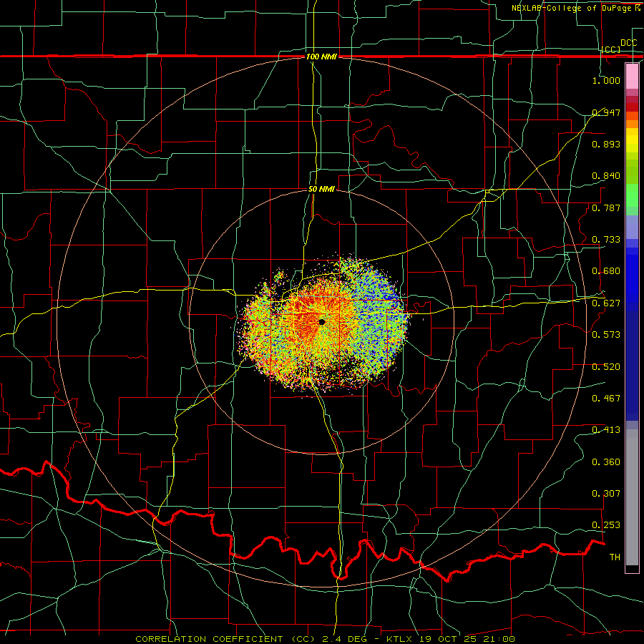Click the 0.947 scale value
644x644 pixels.
(x=606, y=112)
